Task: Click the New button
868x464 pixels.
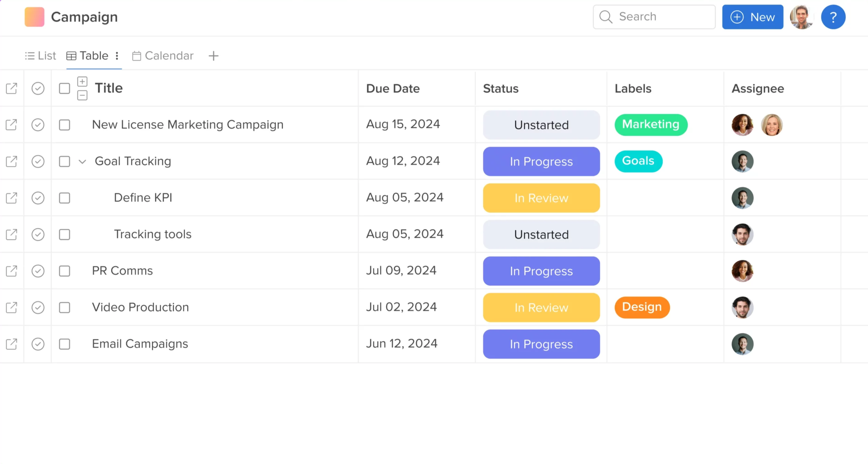Action: coord(752,17)
